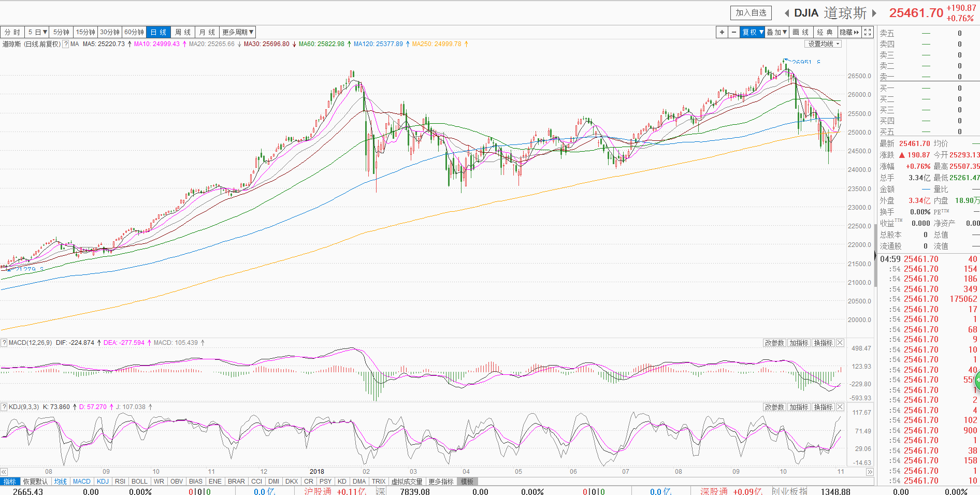This screenshot has width=980, height=495.
Task: Click MACD panel 换指标 button
Action: pos(824,343)
